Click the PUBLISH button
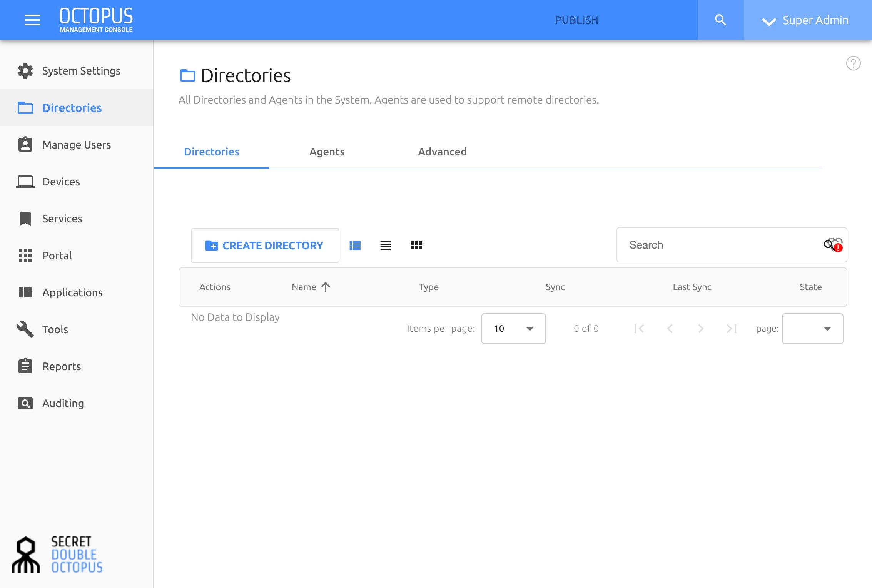This screenshot has width=872, height=588. click(576, 20)
